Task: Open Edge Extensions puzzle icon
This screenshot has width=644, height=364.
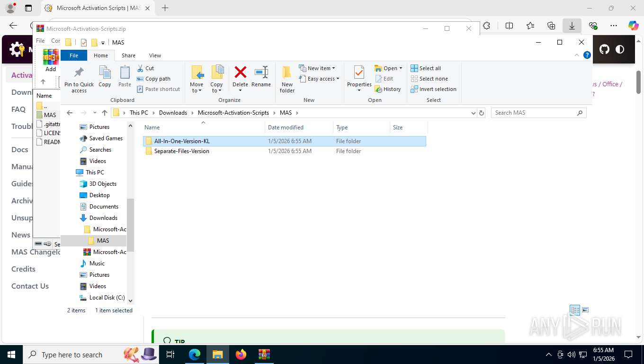Action: click(x=487, y=26)
